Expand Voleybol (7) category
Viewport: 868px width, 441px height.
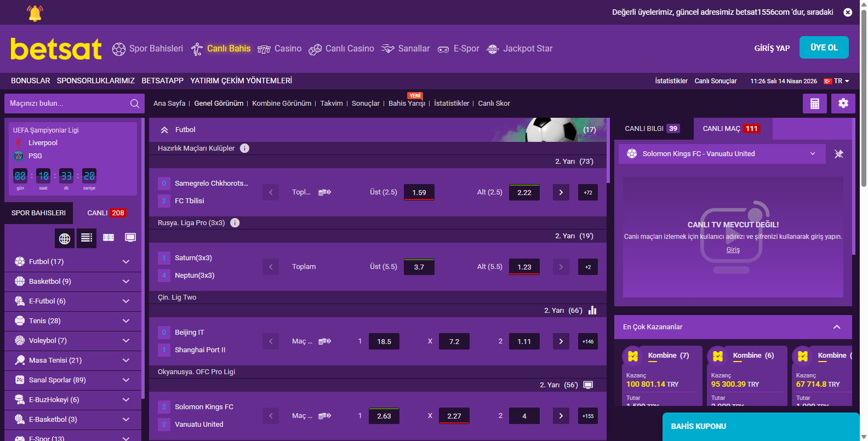coord(72,341)
